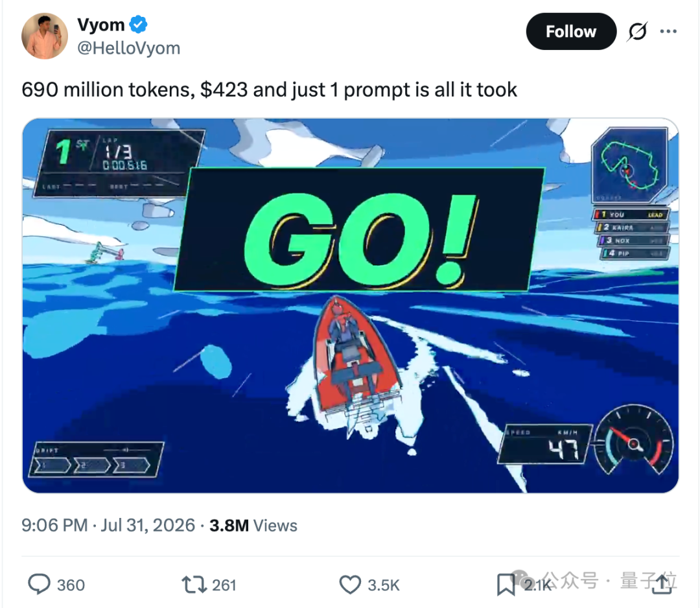Open the three-dot more options menu

pos(668,31)
